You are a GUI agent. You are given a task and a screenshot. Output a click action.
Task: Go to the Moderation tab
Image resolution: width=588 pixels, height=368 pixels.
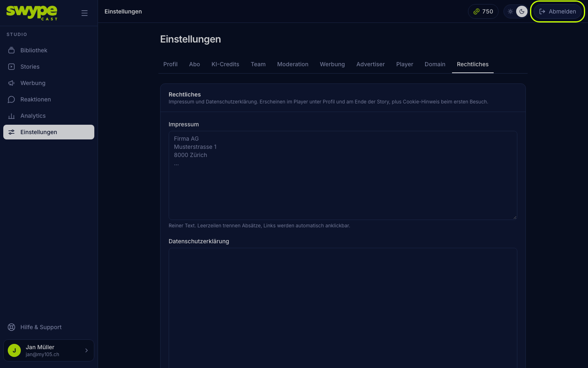pyautogui.click(x=293, y=64)
